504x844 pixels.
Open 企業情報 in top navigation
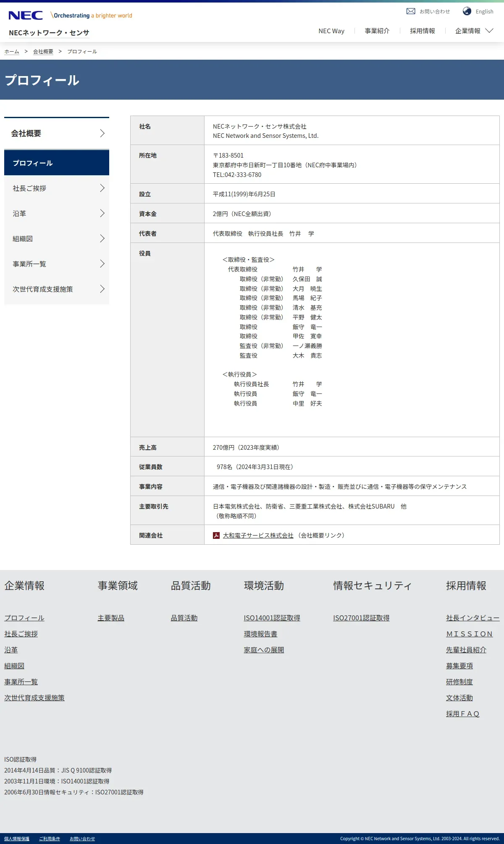coord(468,31)
